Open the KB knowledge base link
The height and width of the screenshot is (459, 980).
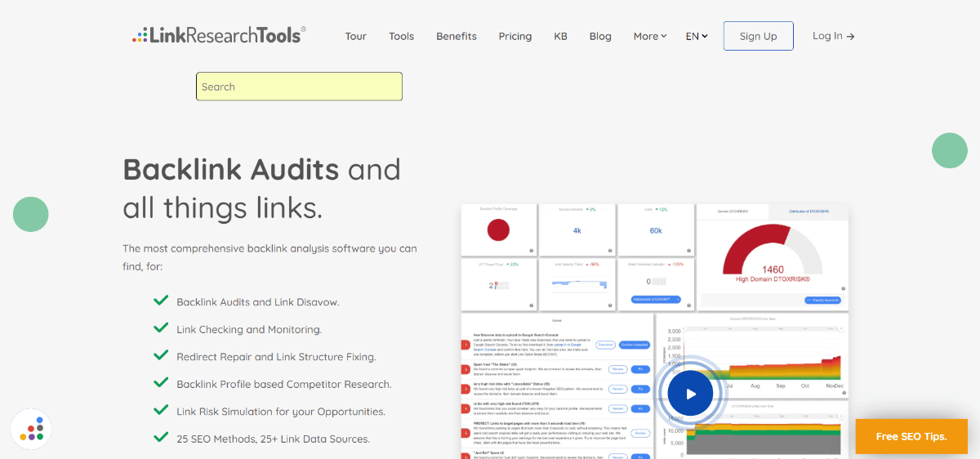pyautogui.click(x=560, y=36)
